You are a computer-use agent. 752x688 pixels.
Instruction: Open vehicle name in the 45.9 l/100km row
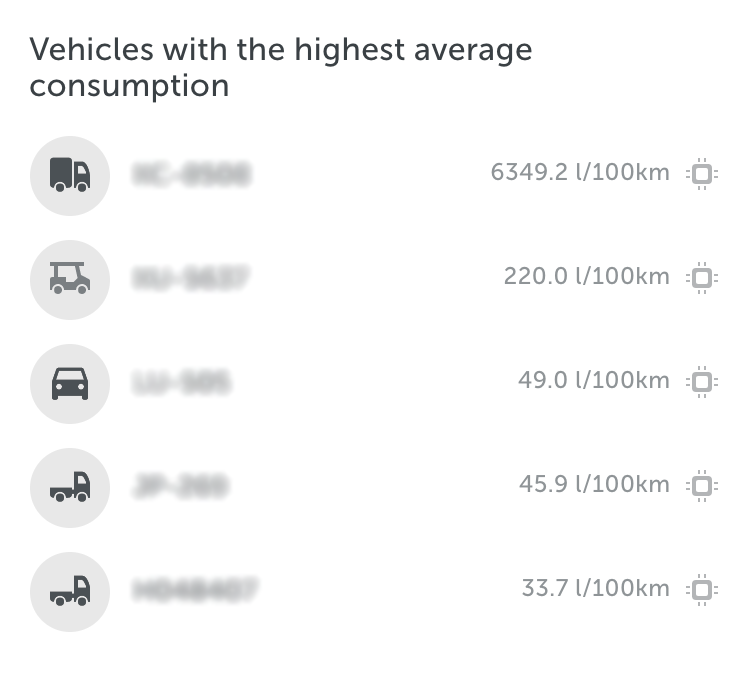180,486
